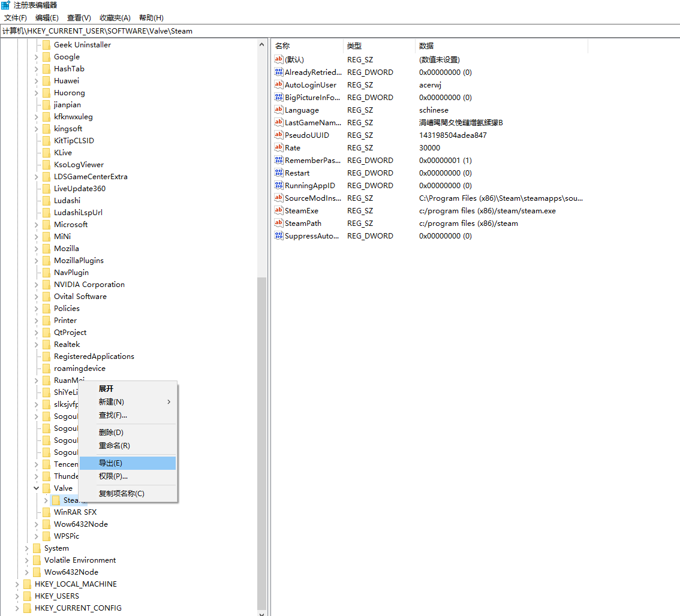Viewport: 680px width, 616px height.
Task: Click the (默认) default value icon
Action: 278,59
